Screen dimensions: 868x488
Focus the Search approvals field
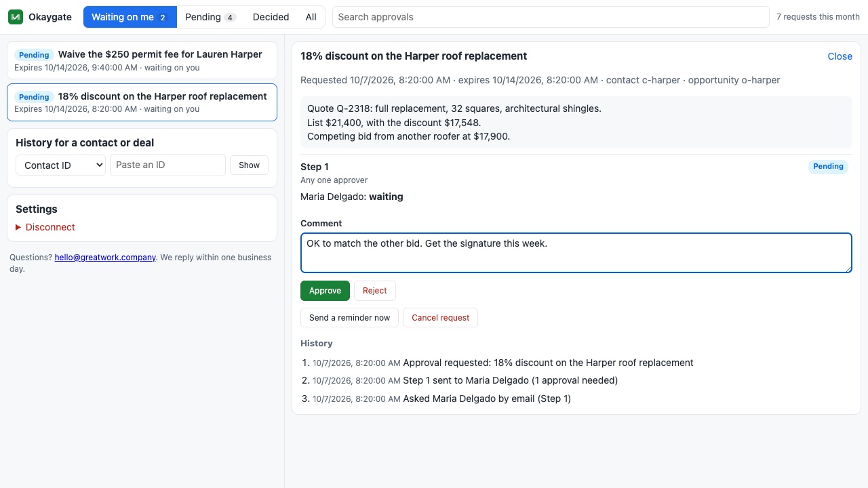pos(551,17)
